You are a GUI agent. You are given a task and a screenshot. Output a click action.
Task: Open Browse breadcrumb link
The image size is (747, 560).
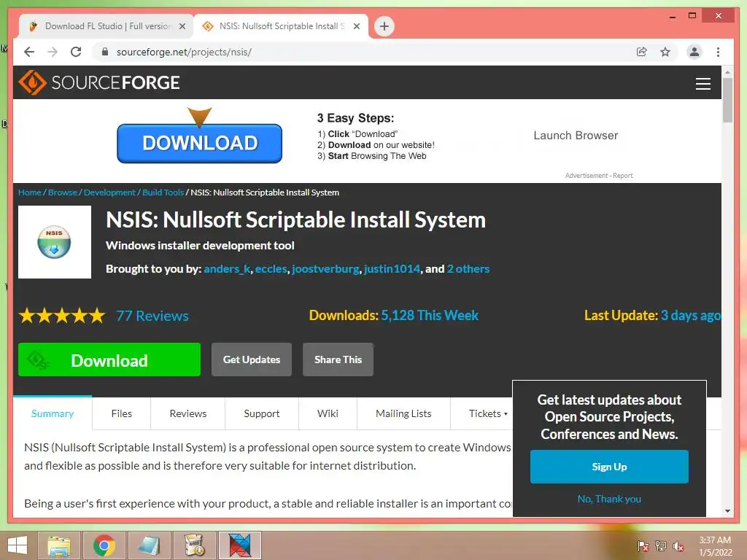[63, 192]
